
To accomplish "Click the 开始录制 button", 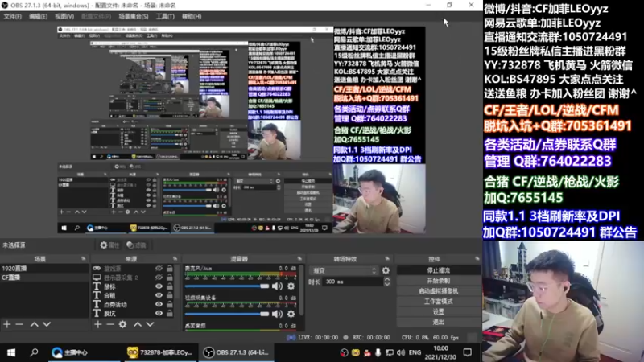I will (x=438, y=281).
